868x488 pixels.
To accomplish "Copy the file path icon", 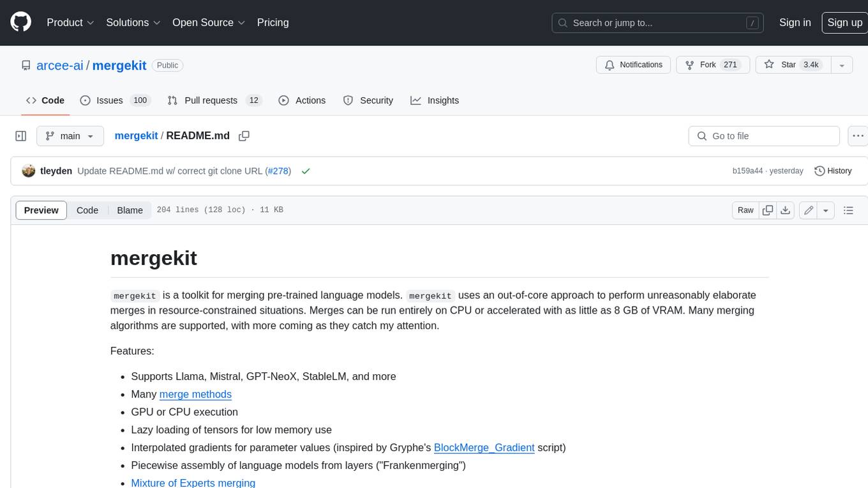I will [x=244, y=136].
